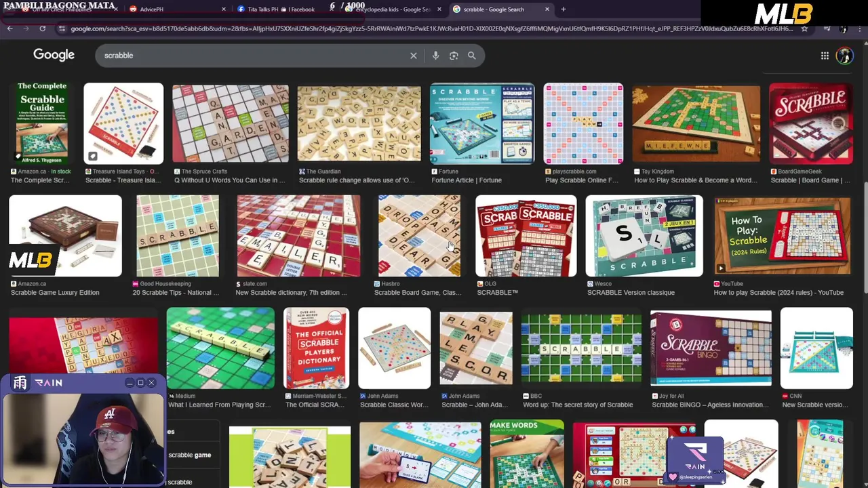The height and width of the screenshot is (488, 868).
Task: Maximize the RAIN webcam overlay window
Action: 140,383
